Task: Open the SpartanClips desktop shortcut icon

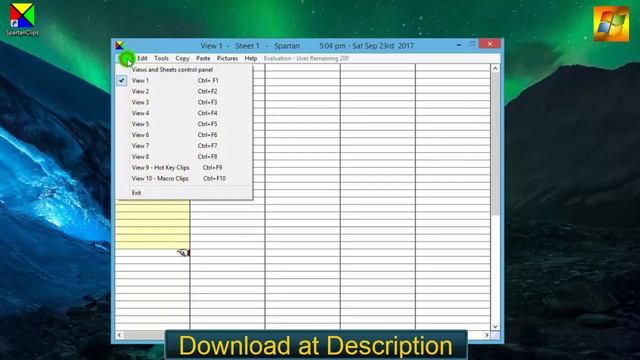Action: [22, 19]
